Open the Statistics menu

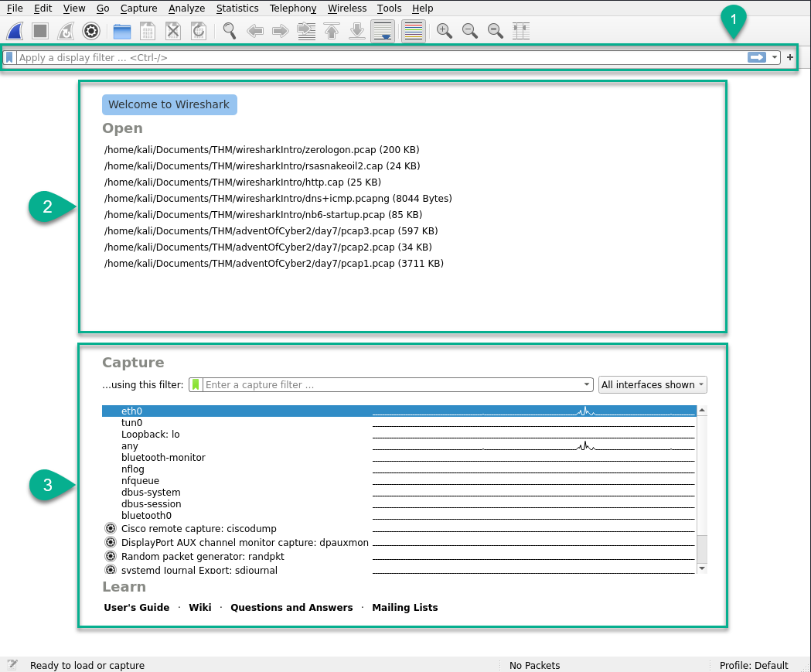pos(237,9)
